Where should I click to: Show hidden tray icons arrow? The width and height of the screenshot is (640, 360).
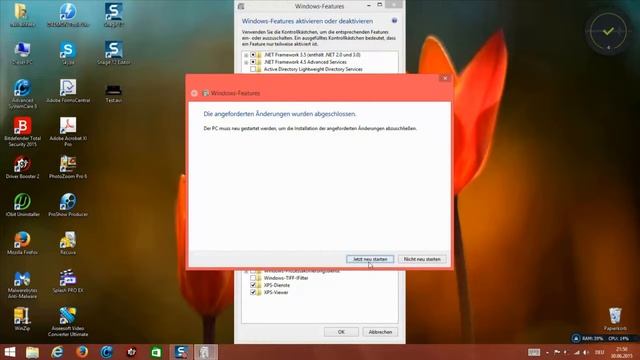547,352
